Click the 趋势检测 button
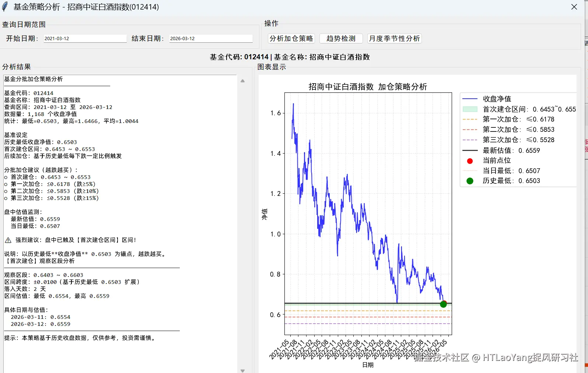588x373 pixels. click(341, 39)
